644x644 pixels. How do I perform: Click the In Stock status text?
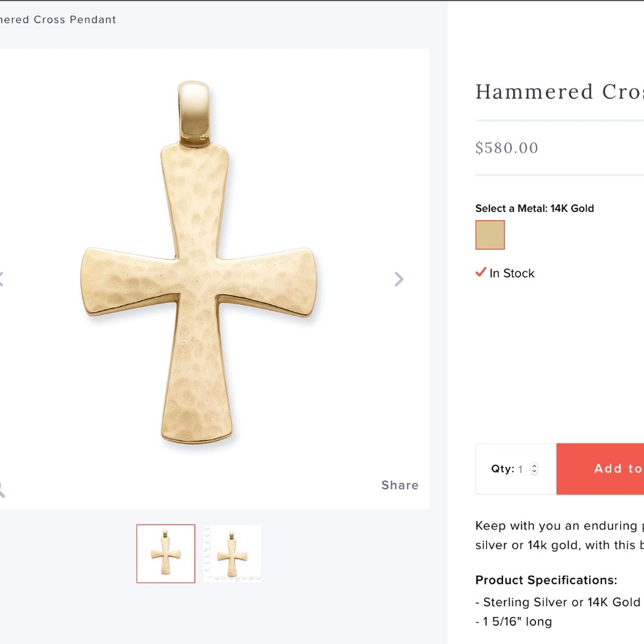click(x=511, y=273)
